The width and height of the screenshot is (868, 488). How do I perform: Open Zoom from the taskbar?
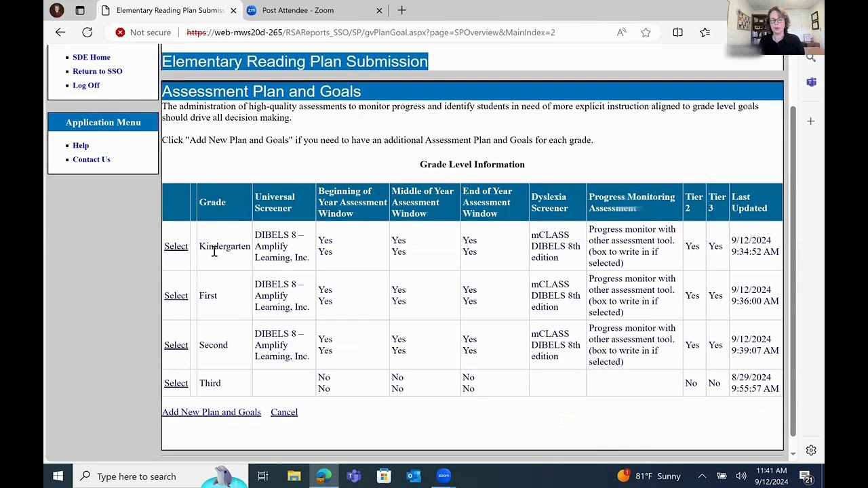coord(443,476)
